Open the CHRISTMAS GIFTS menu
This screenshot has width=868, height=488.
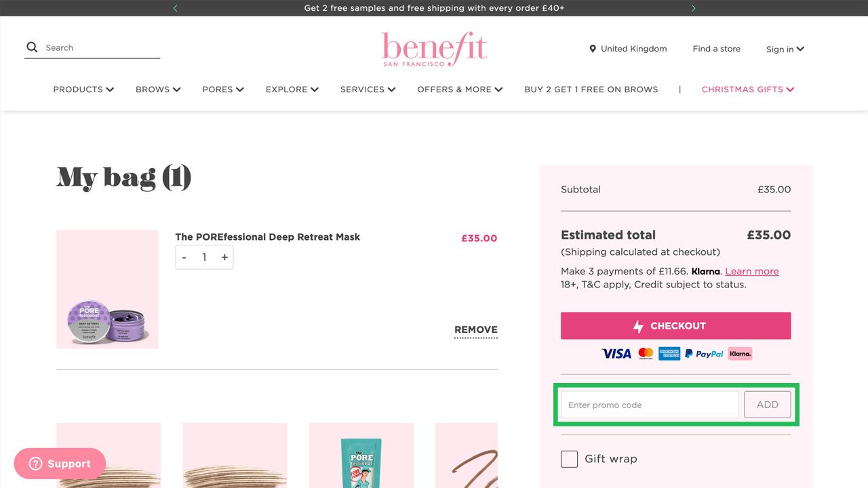pos(747,89)
